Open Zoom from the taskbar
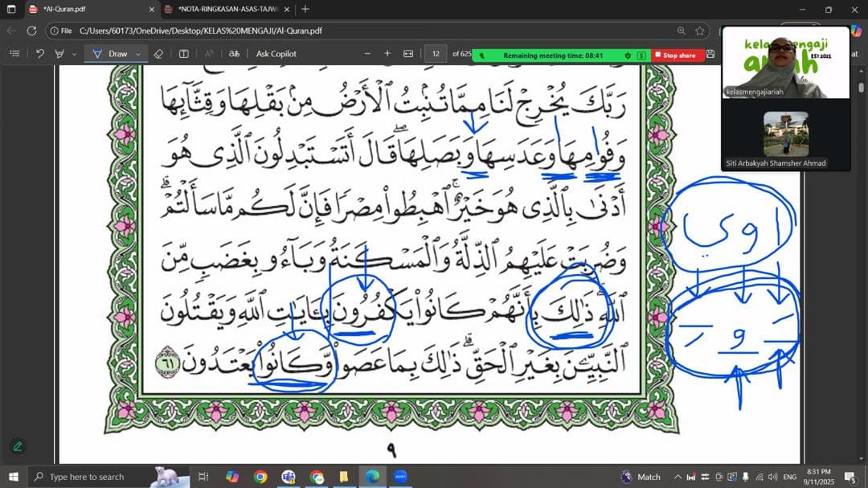The width and height of the screenshot is (868, 488). click(x=400, y=477)
